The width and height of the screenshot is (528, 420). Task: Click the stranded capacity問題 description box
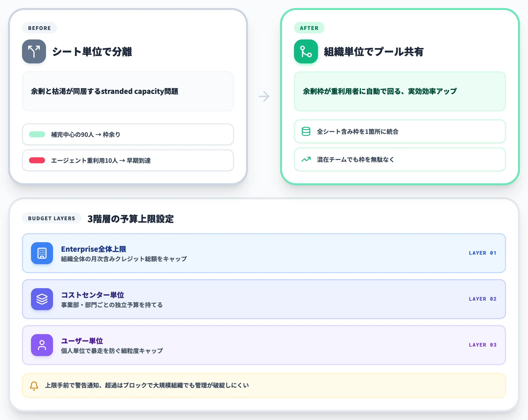click(x=128, y=91)
